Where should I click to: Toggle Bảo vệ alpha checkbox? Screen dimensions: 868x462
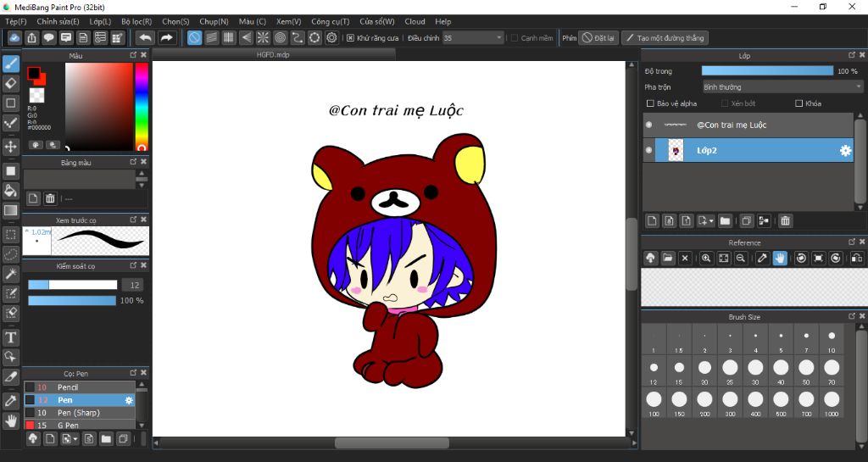[x=650, y=103]
